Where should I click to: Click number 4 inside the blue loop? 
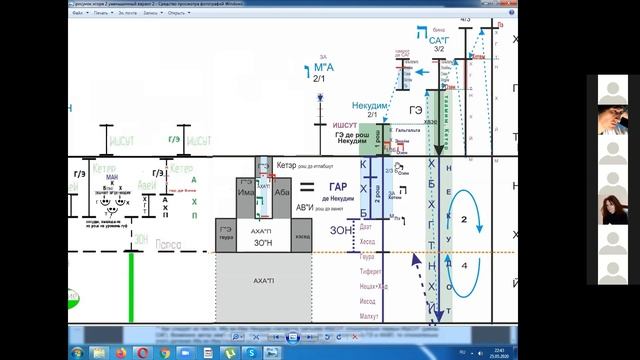[x=464, y=266]
